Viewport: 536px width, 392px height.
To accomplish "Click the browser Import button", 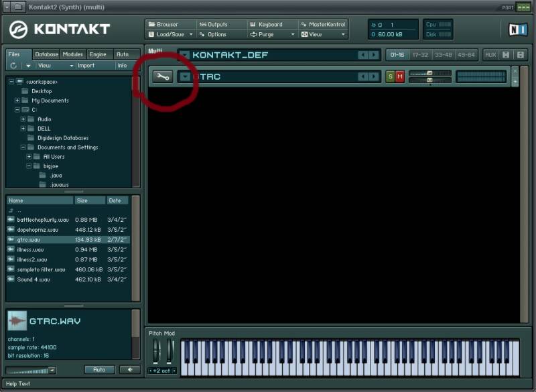I will 95,65.
